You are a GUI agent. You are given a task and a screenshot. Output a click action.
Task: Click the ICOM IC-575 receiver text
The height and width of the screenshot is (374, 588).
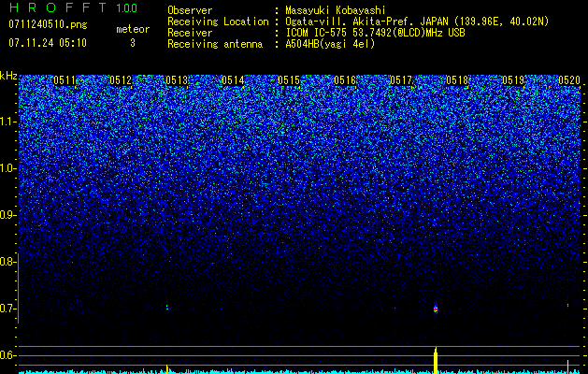pos(375,33)
